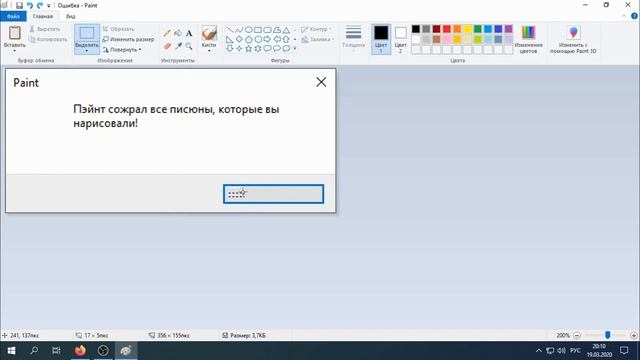Screen dimensions: 640x360
Task: Open the Help question mark icon
Action: coord(634,16)
